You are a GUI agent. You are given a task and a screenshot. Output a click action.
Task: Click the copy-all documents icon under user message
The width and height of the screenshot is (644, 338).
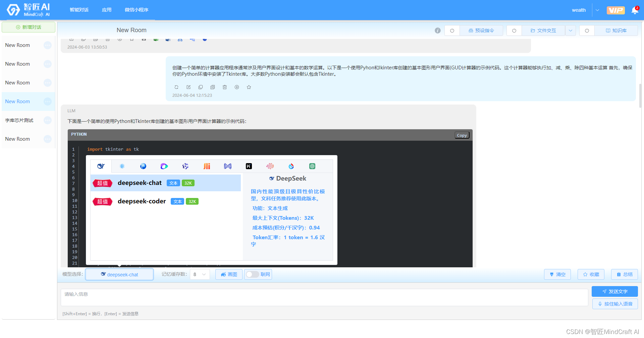[x=213, y=87]
